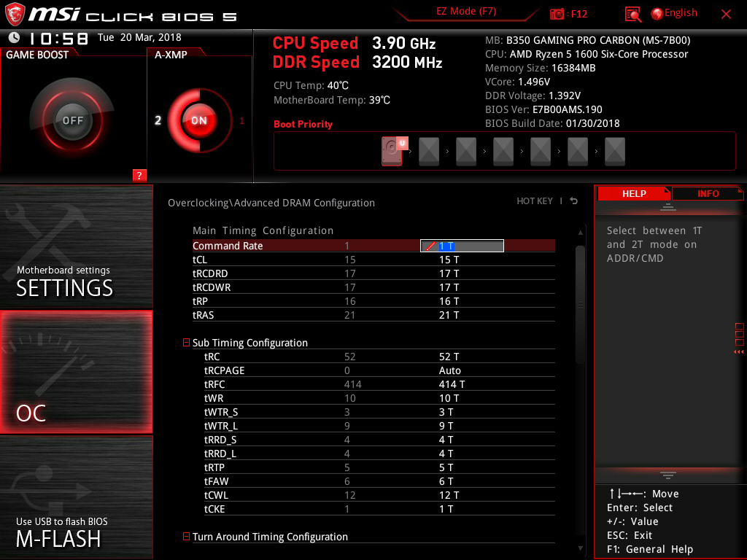The height and width of the screenshot is (560, 747).
Task: Open the M-FLASH USB panel
Action: tap(76, 497)
